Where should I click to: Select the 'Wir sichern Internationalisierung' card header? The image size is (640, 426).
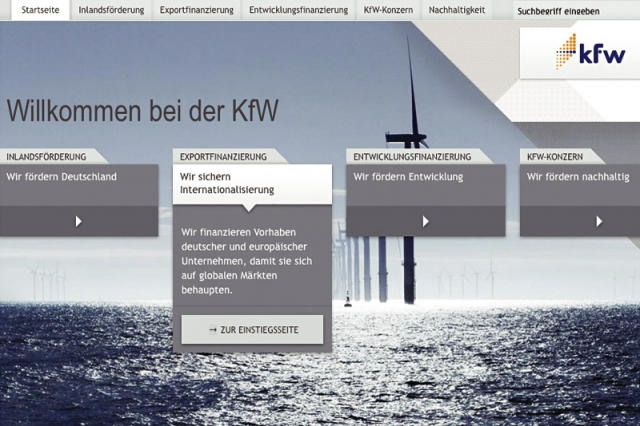(252, 184)
